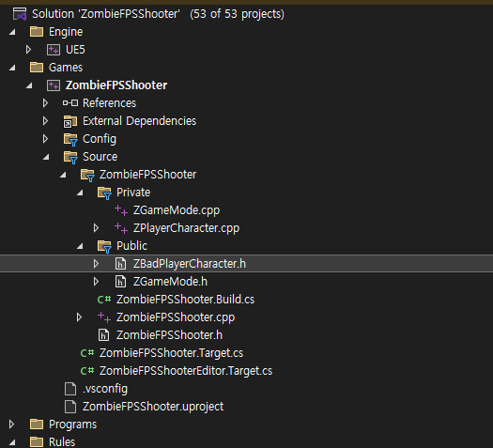
Task: Select the UE5 project label
Action: click(75, 50)
